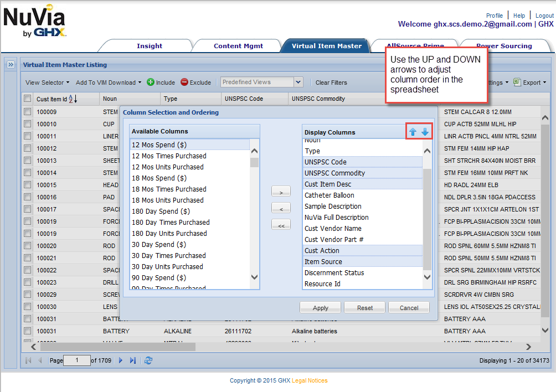Check the row for item 100010
Screen dimensions: 556x392
(x=27, y=123)
